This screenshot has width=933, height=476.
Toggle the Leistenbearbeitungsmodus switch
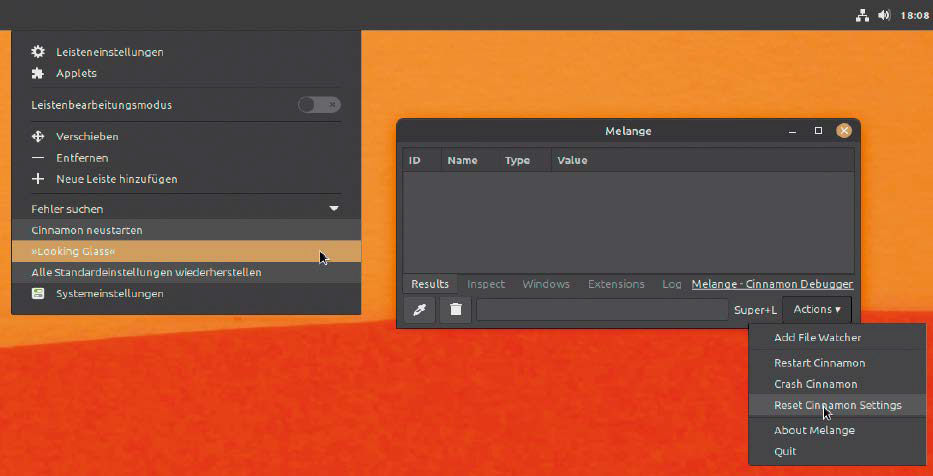point(320,105)
